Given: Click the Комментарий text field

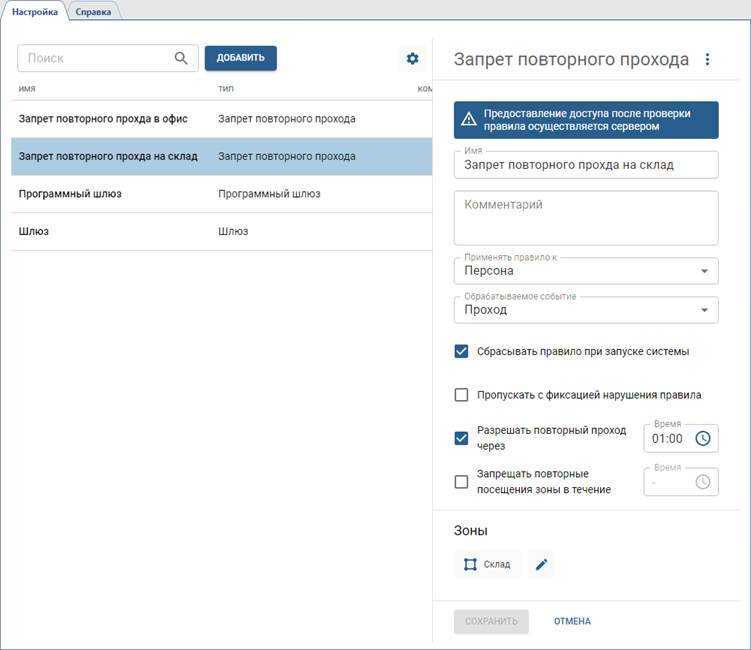Looking at the screenshot, I should pyautogui.click(x=586, y=218).
